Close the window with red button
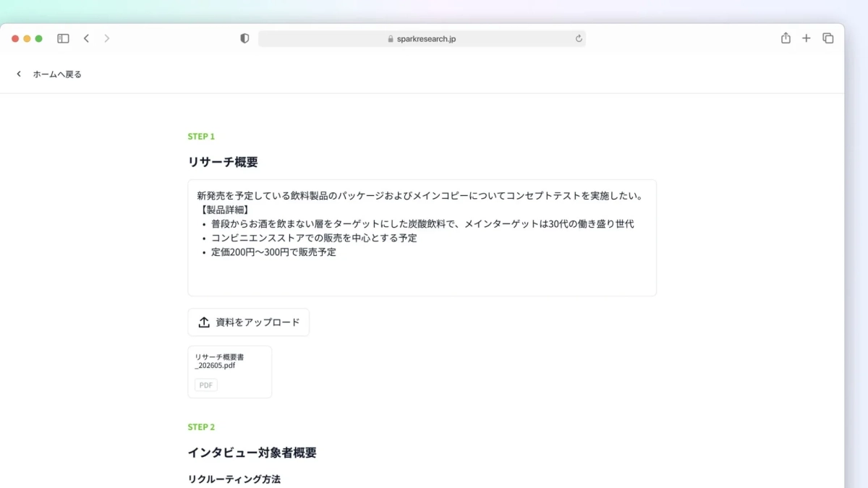Screen dimensions: 868x488 pyautogui.click(x=15, y=39)
